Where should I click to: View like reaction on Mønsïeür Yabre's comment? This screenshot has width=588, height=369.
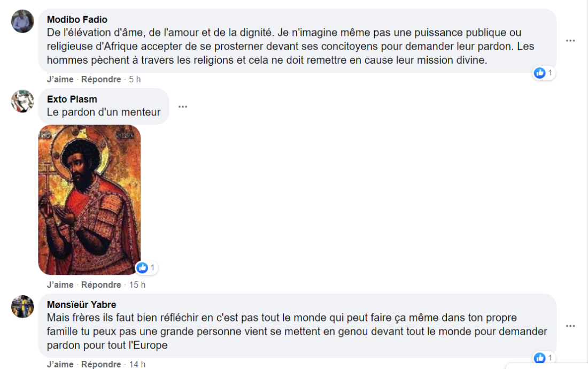[x=544, y=358]
